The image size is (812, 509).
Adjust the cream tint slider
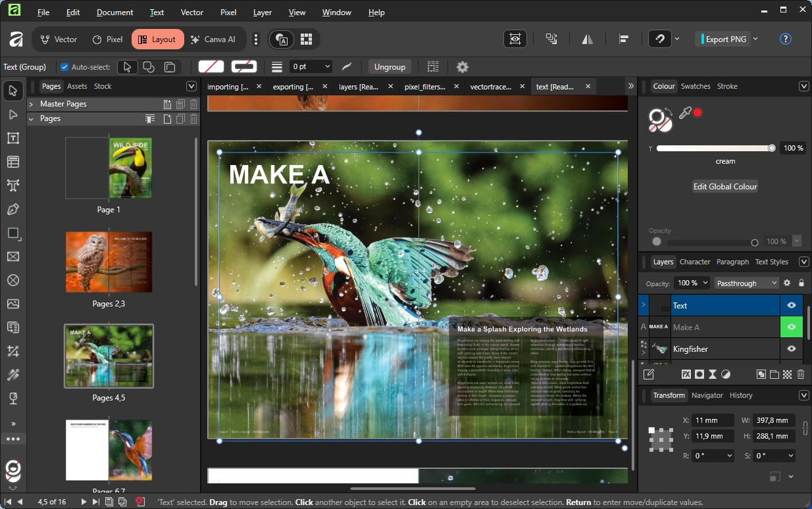pos(771,149)
